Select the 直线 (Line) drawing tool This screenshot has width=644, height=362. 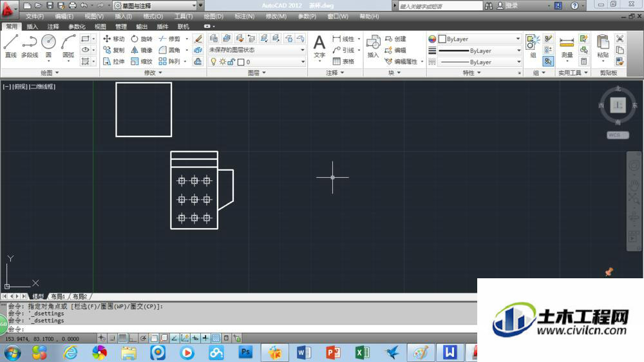pyautogui.click(x=11, y=45)
